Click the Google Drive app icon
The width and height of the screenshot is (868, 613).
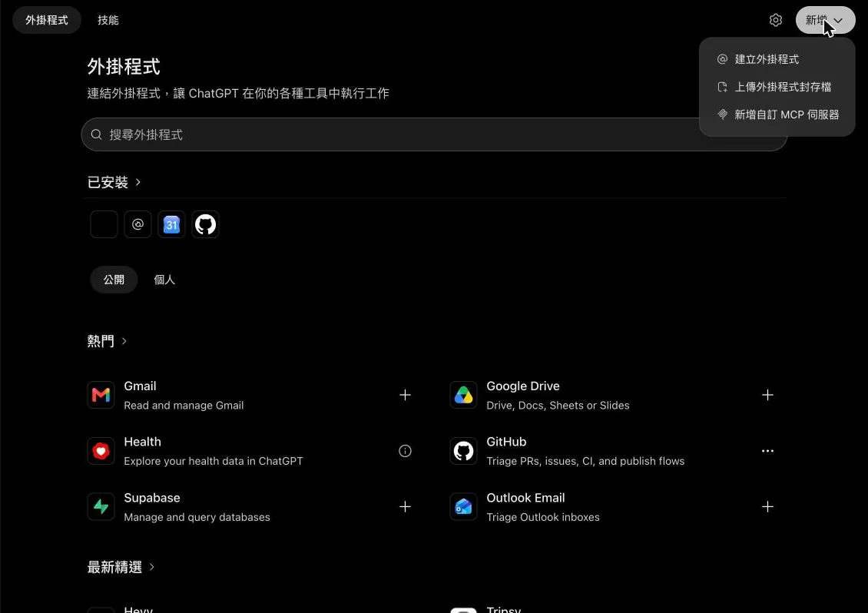(x=463, y=395)
